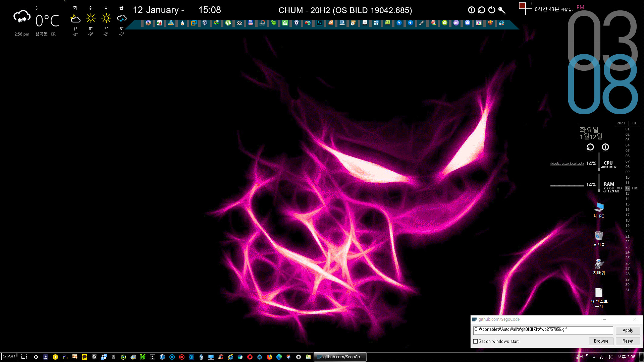Launch VirtualBox cube icon in dock
644x362 pixels.
pos(205,23)
